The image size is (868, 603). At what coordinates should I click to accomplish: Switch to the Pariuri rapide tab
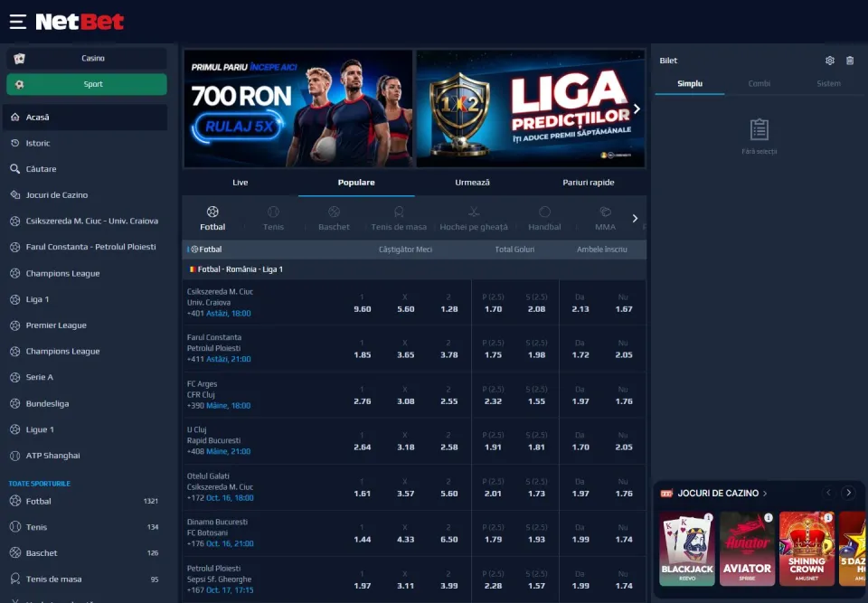click(589, 183)
